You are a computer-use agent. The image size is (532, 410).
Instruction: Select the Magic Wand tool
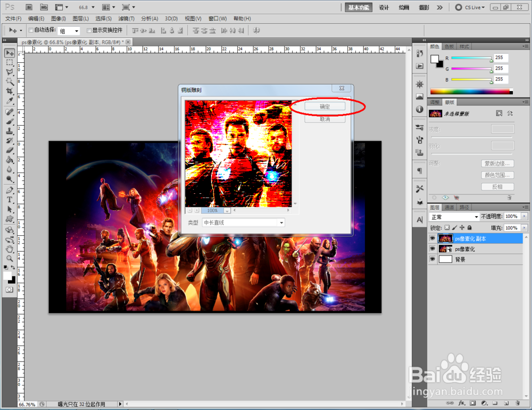coord(10,81)
